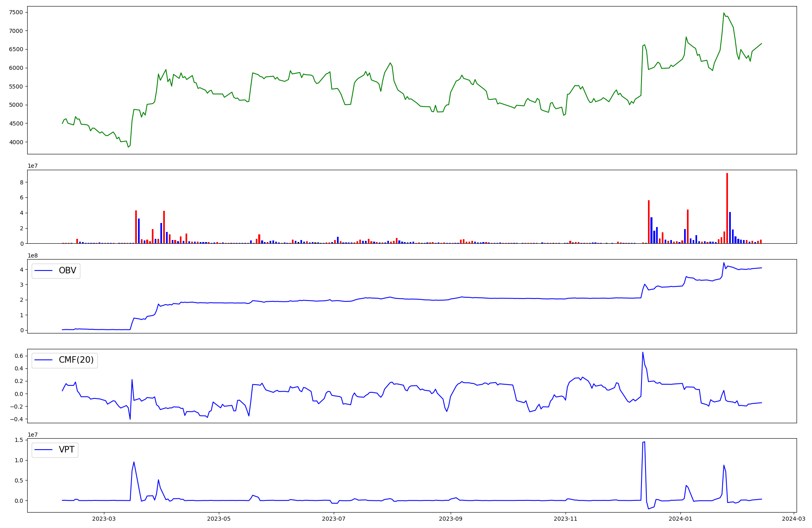812x528 pixels.
Task: Click the highest spike in VPT chart
Action: coord(644,442)
